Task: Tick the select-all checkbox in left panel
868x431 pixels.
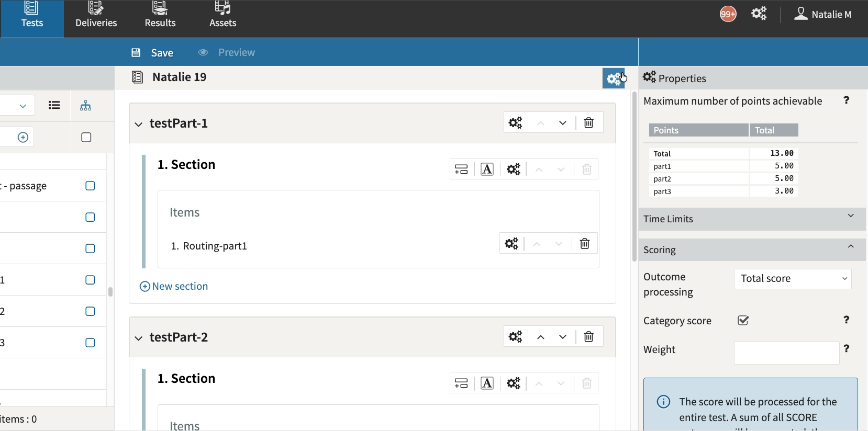Action: click(86, 138)
